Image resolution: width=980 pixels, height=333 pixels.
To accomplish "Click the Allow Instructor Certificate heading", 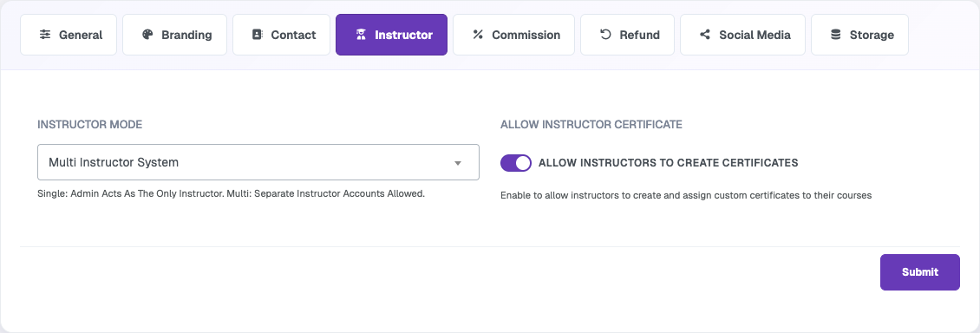I will [x=591, y=125].
